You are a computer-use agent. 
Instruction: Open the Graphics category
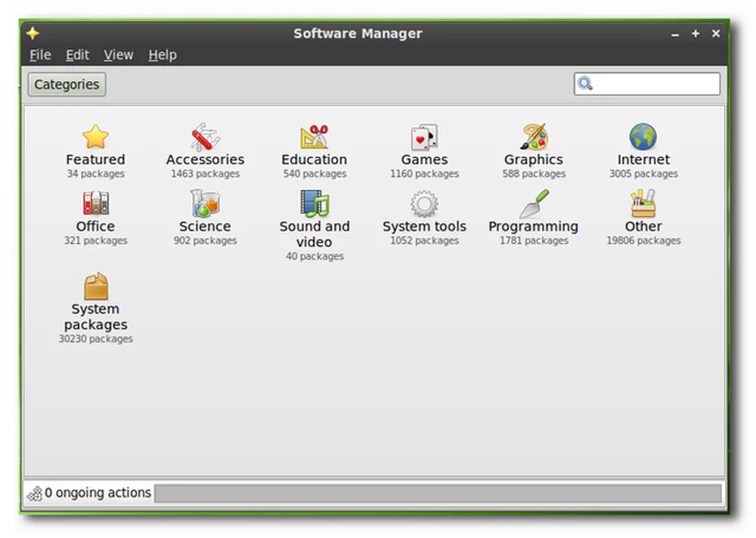[x=534, y=147]
